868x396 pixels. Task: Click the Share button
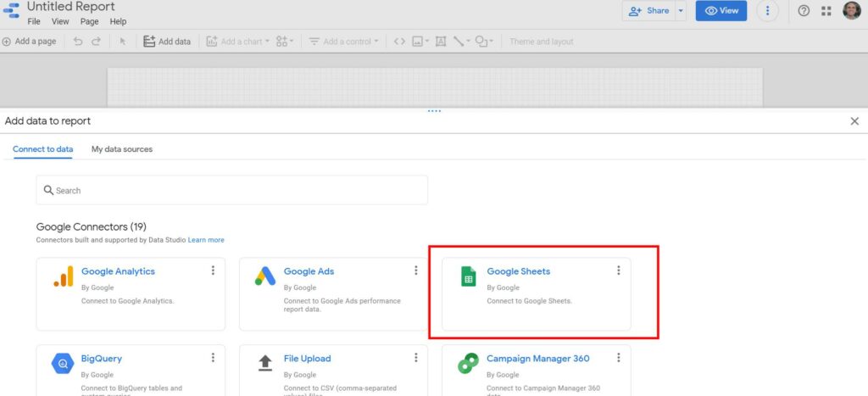[x=648, y=10]
